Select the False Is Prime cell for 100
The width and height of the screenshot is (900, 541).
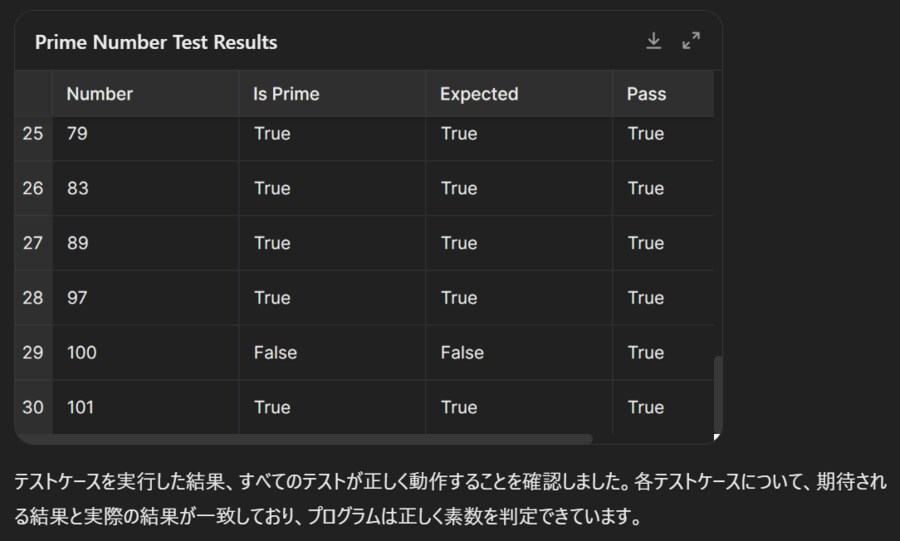pyautogui.click(x=275, y=353)
